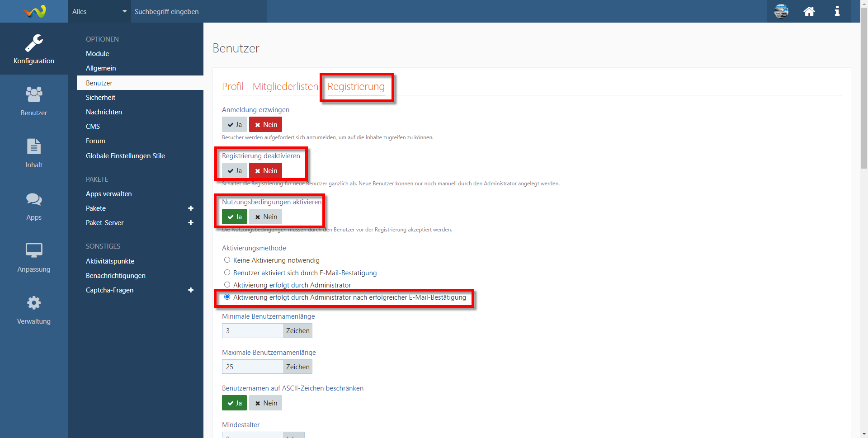
Task: Expand the Captcha-Fragen submenu plus
Action: pos(191,290)
